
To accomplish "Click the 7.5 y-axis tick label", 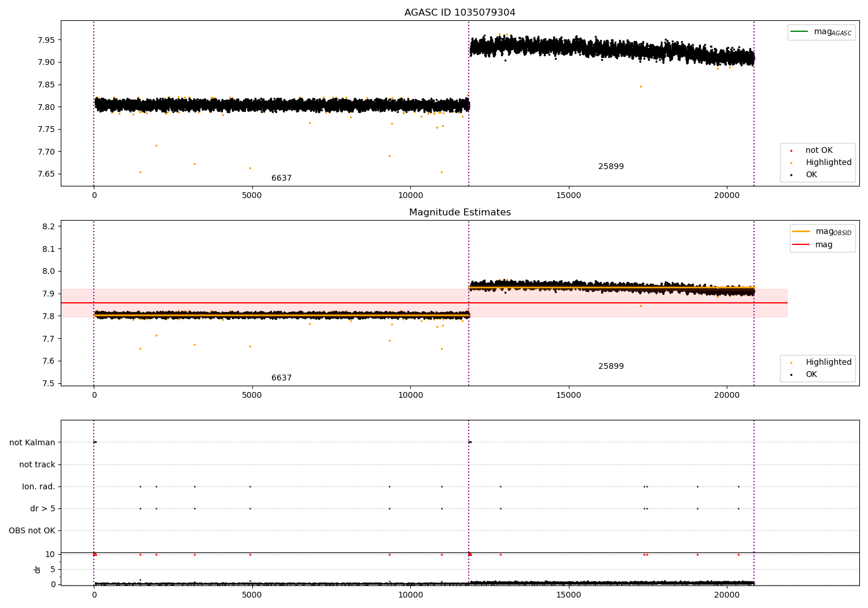I will 49,383.
